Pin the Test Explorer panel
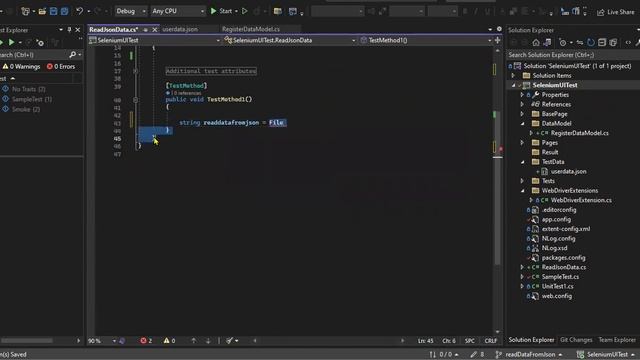This screenshot has width=640, height=360. pos(69,30)
